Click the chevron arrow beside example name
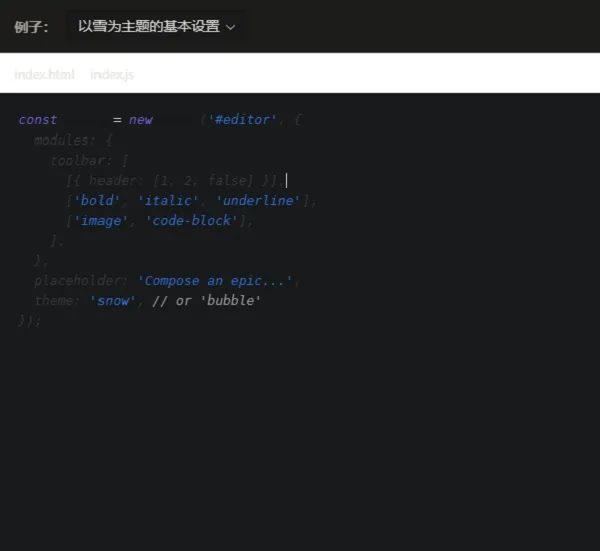This screenshot has width=600, height=551. (x=230, y=27)
